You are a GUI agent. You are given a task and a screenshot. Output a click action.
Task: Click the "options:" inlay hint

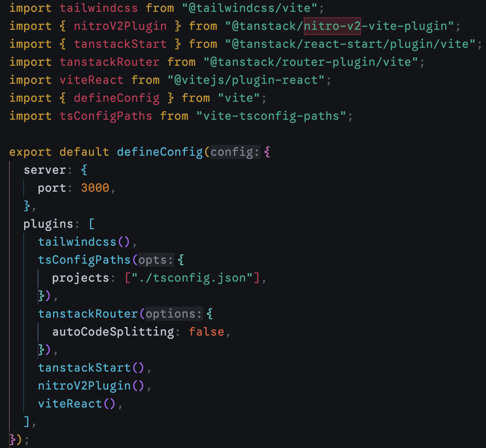pos(174,314)
